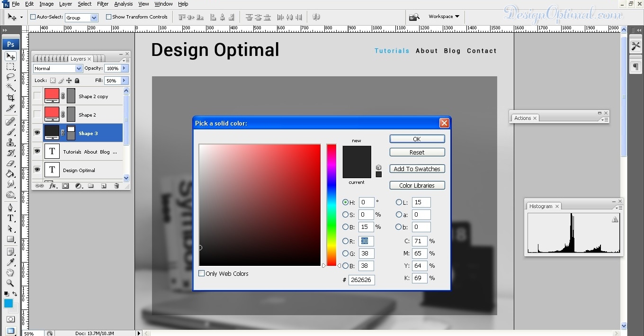Open the Histogram panel options menu
This screenshot has height=336, width=644.
click(x=618, y=208)
